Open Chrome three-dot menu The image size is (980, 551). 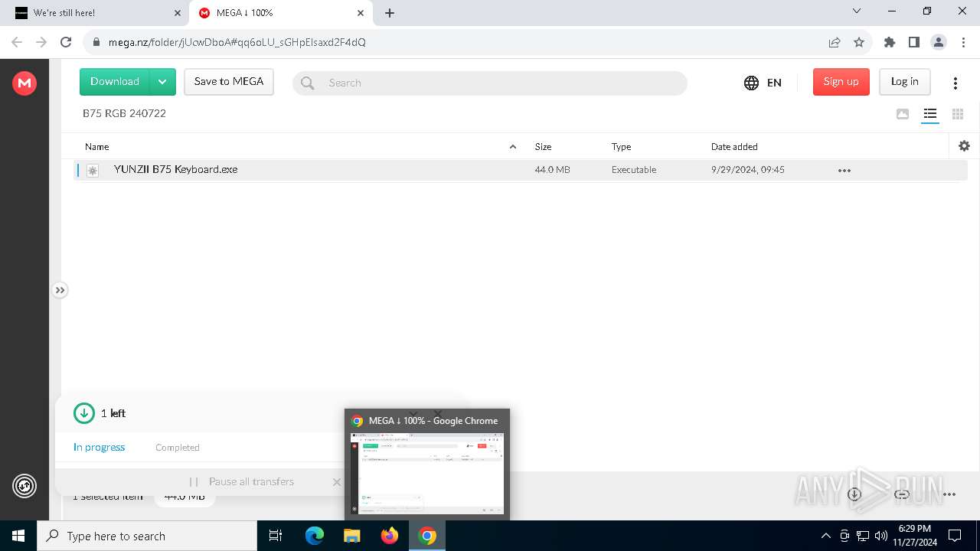962,42
